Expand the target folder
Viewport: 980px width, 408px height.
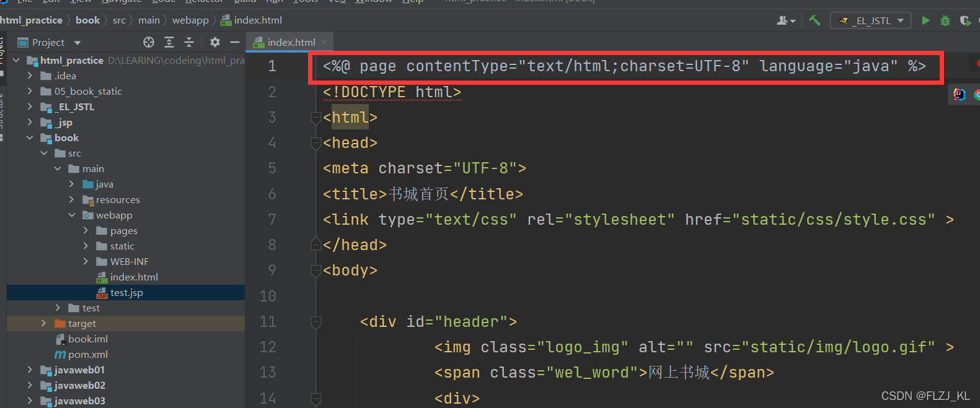43,323
